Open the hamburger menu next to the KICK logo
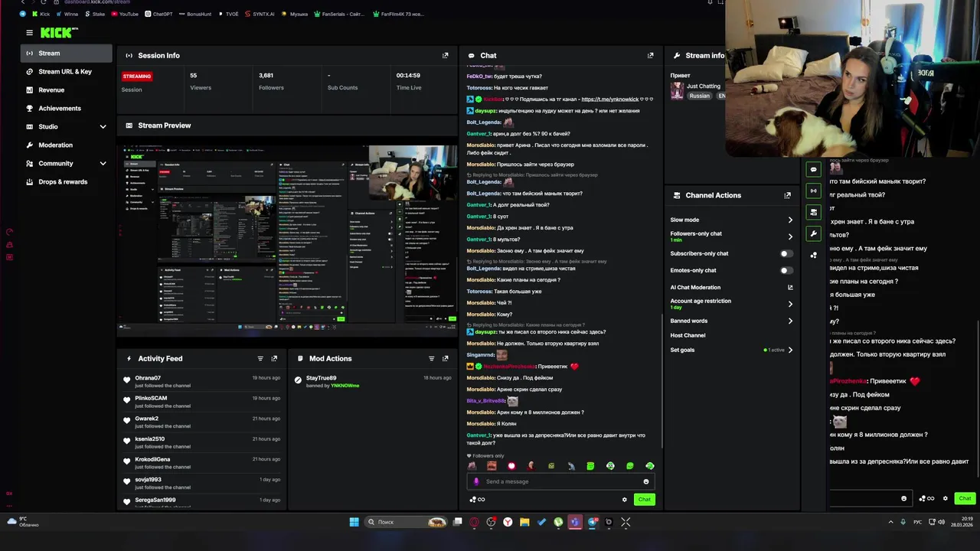 (x=29, y=33)
